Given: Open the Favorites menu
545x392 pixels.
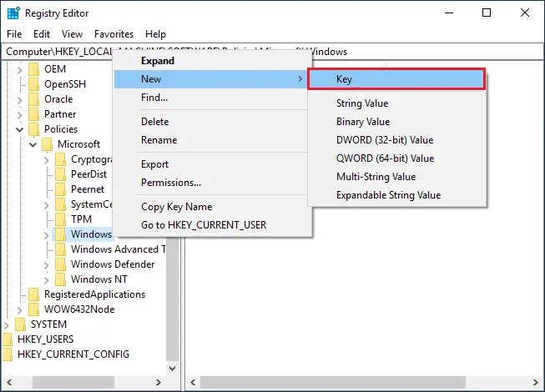Looking at the screenshot, I should (x=114, y=34).
